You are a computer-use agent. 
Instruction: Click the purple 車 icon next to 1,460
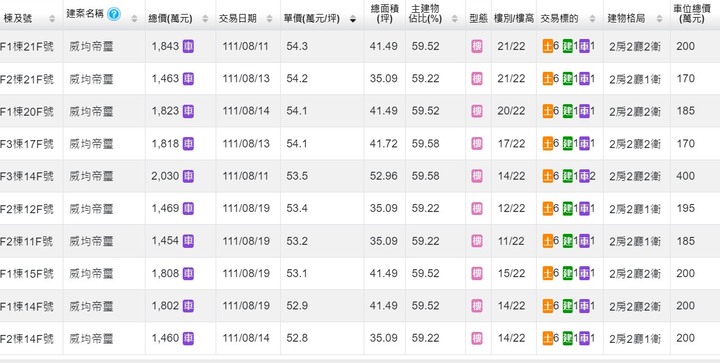188,339
